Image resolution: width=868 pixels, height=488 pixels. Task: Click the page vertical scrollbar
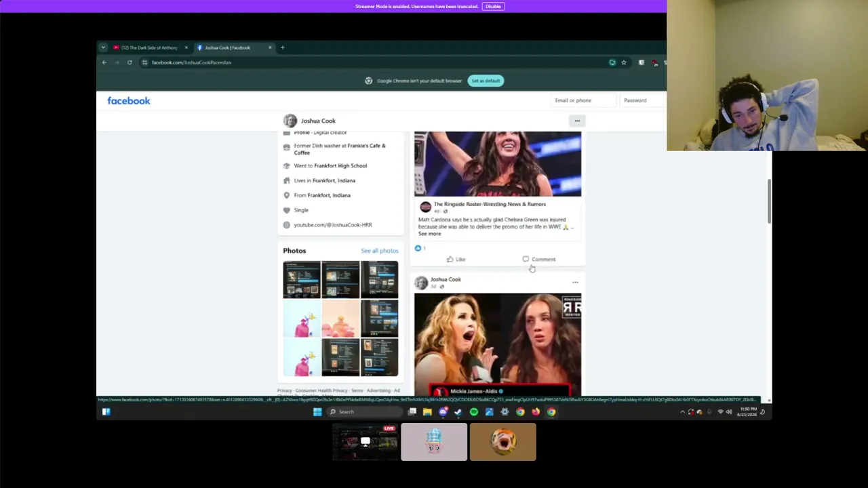tap(769, 201)
